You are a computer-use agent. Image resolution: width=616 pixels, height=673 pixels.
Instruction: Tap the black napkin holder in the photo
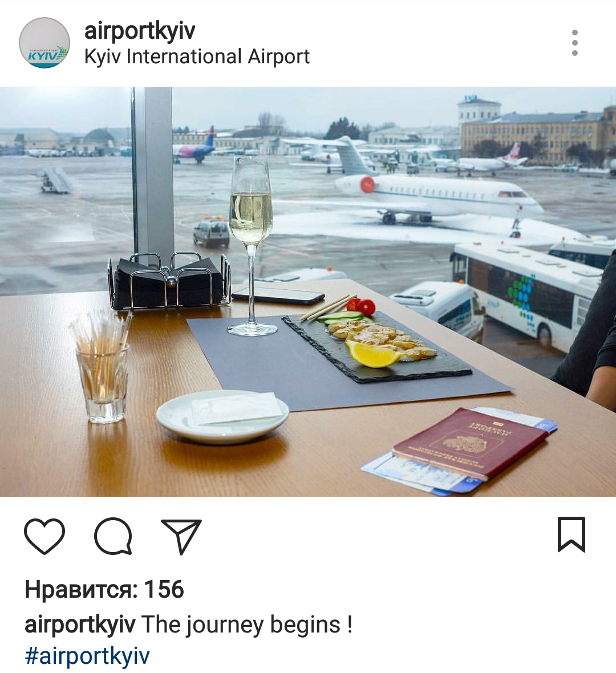click(x=169, y=281)
